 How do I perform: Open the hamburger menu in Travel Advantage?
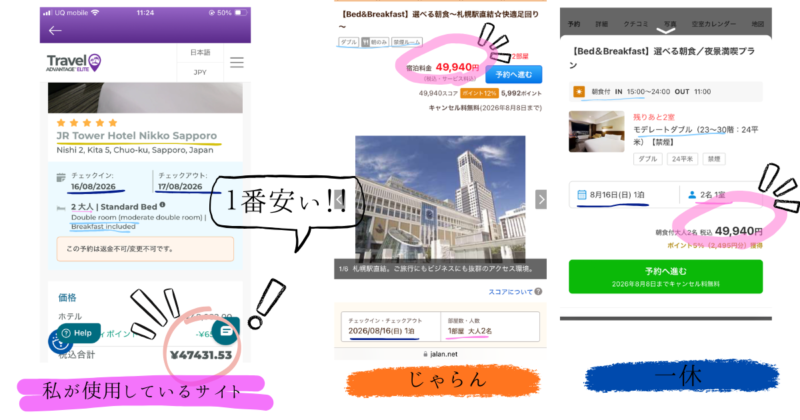[x=236, y=63]
